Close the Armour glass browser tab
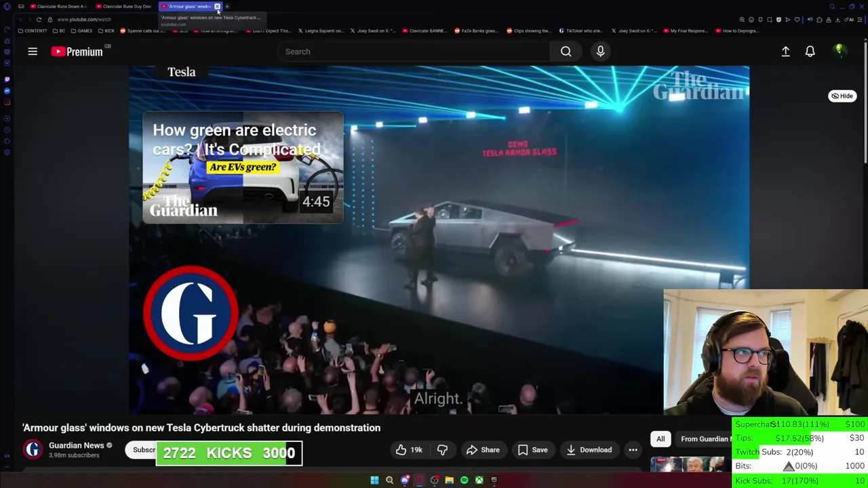The height and width of the screenshot is (488, 868). click(x=217, y=6)
